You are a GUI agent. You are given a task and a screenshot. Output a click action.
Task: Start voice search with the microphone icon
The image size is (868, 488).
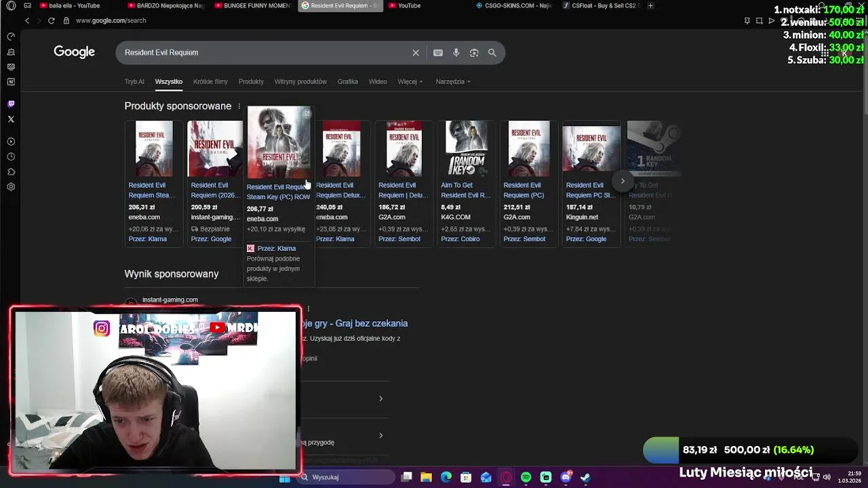(456, 53)
